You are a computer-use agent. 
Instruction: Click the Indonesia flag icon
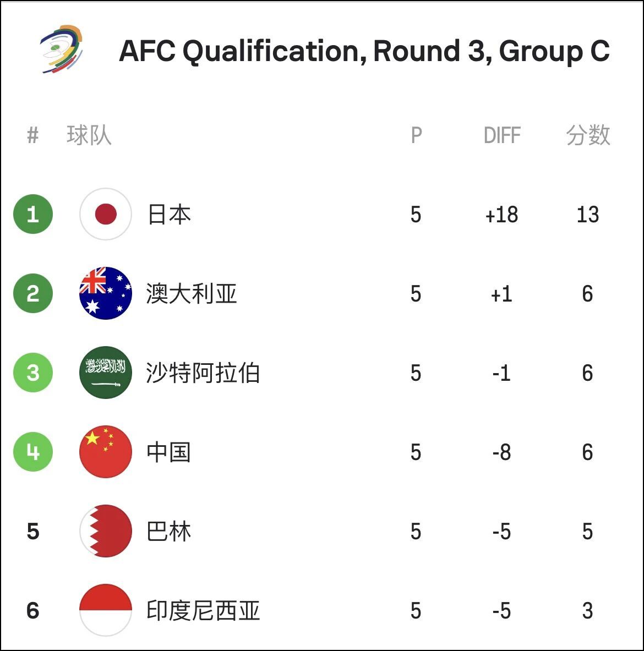click(106, 610)
